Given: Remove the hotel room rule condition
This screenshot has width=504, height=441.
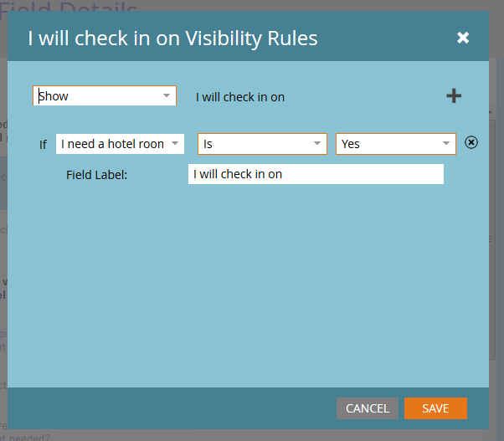Looking at the screenshot, I should [x=471, y=142].
